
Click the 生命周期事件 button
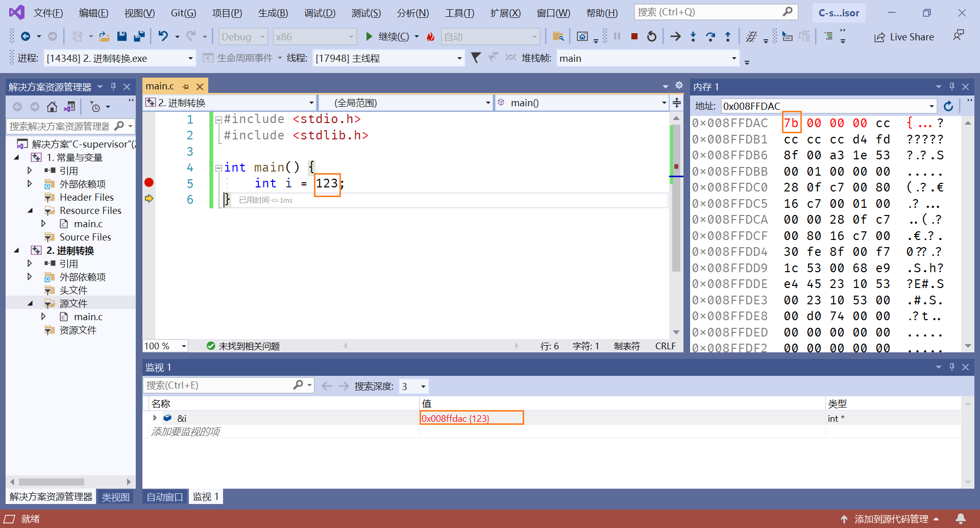coord(242,58)
